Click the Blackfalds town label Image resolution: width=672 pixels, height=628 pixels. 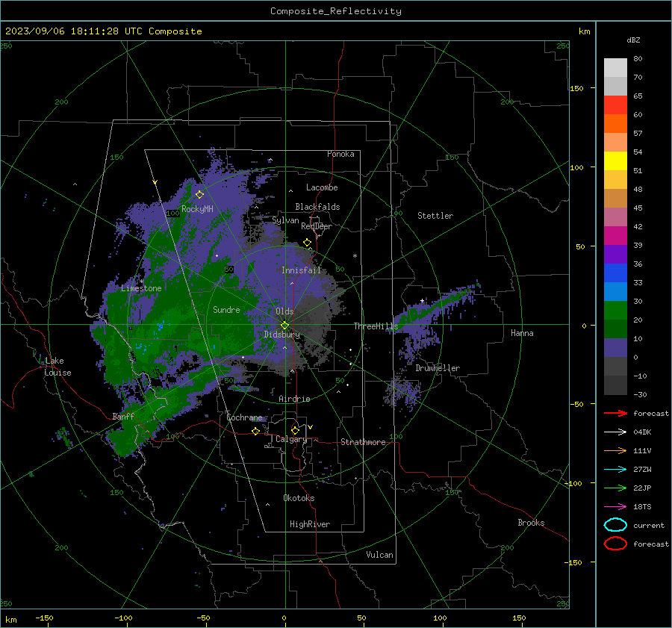(317, 207)
